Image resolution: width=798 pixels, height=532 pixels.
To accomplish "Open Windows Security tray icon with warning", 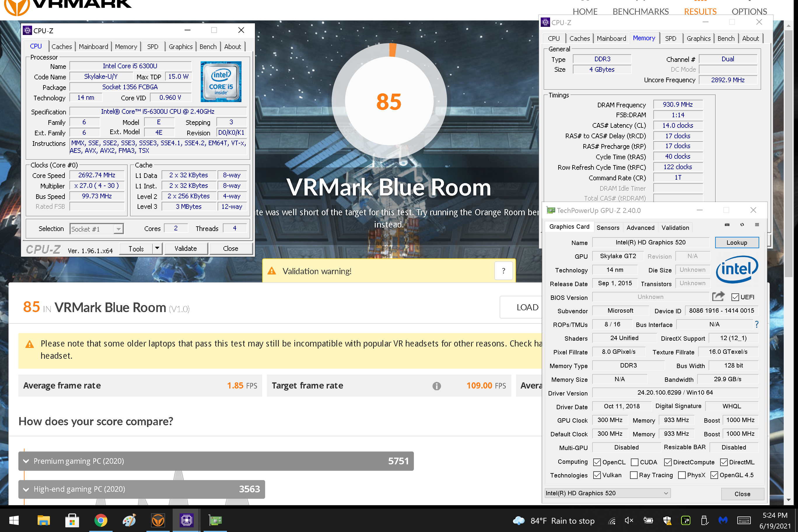I will pos(667,521).
